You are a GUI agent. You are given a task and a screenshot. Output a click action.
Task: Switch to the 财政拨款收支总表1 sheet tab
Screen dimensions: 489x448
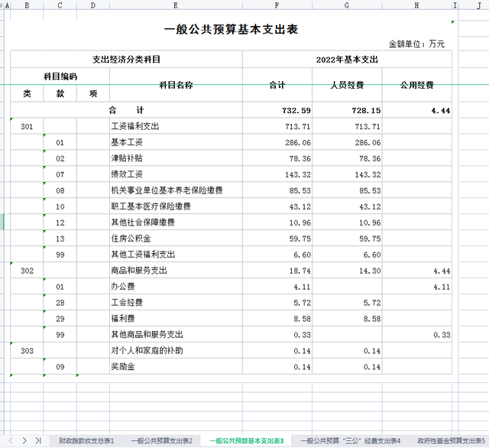pos(86,441)
